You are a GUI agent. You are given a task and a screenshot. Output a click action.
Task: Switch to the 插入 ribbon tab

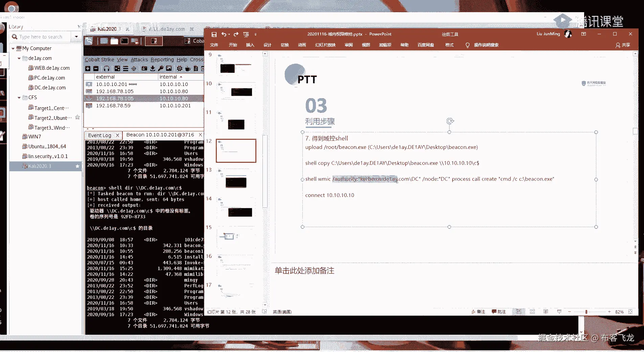pos(250,45)
